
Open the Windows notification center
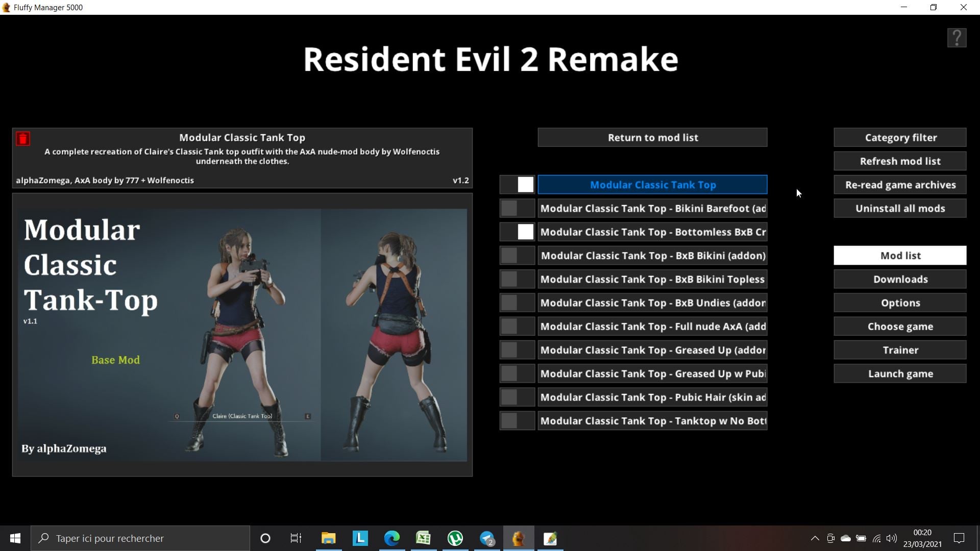959,538
